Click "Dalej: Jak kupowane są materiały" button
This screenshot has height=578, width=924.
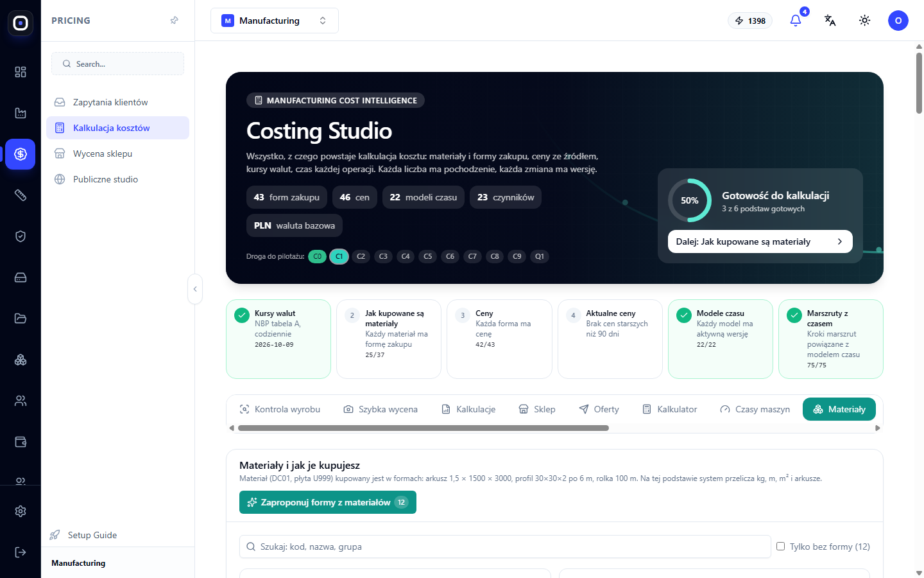pyautogui.click(x=760, y=241)
